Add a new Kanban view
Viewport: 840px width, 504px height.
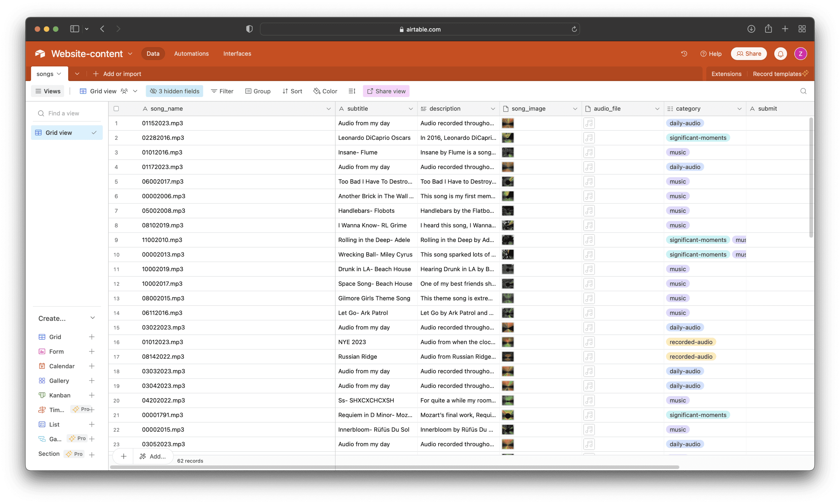pyautogui.click(x=92, y=395)
